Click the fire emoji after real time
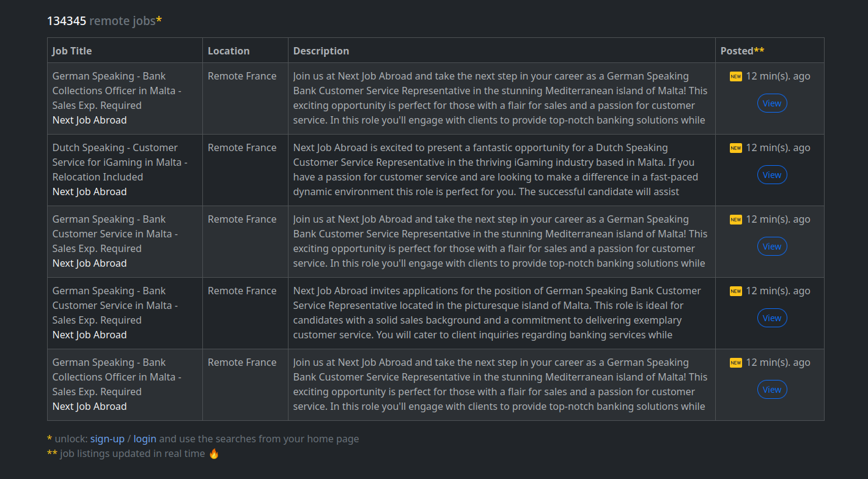 [x=213, y=454]
